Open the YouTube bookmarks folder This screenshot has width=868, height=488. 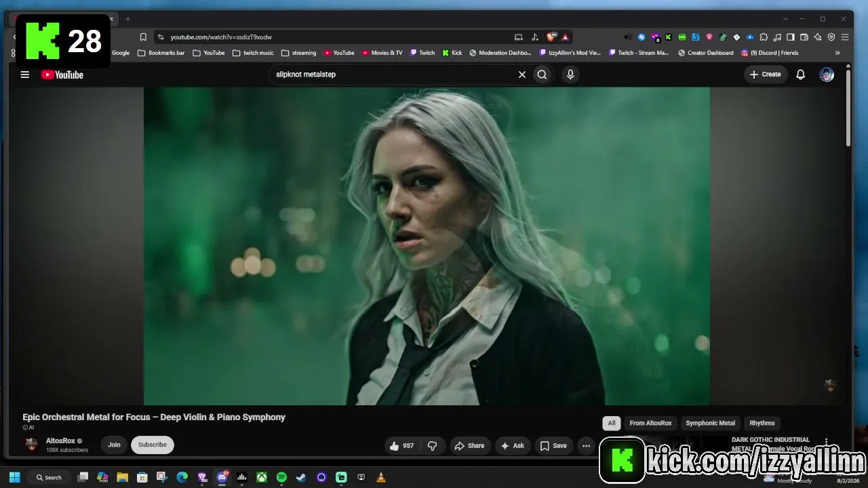(209, 53)
